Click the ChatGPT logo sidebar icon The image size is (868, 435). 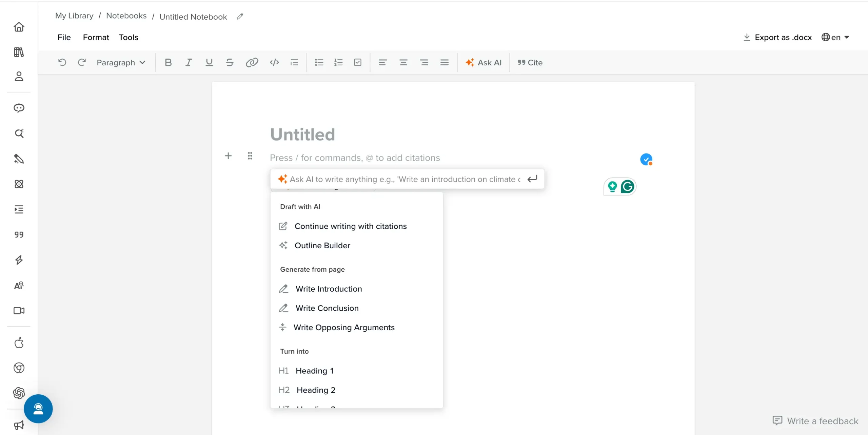[19, 393]
